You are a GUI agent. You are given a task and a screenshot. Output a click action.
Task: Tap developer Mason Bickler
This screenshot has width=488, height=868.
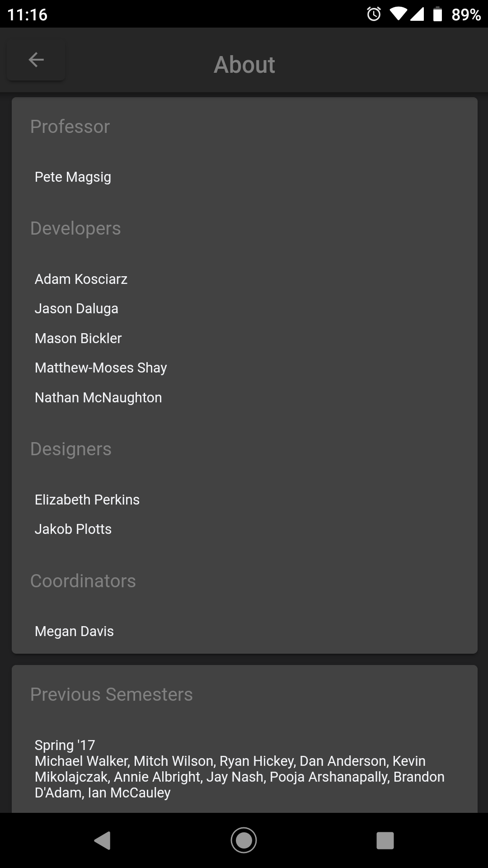point(78,338)
